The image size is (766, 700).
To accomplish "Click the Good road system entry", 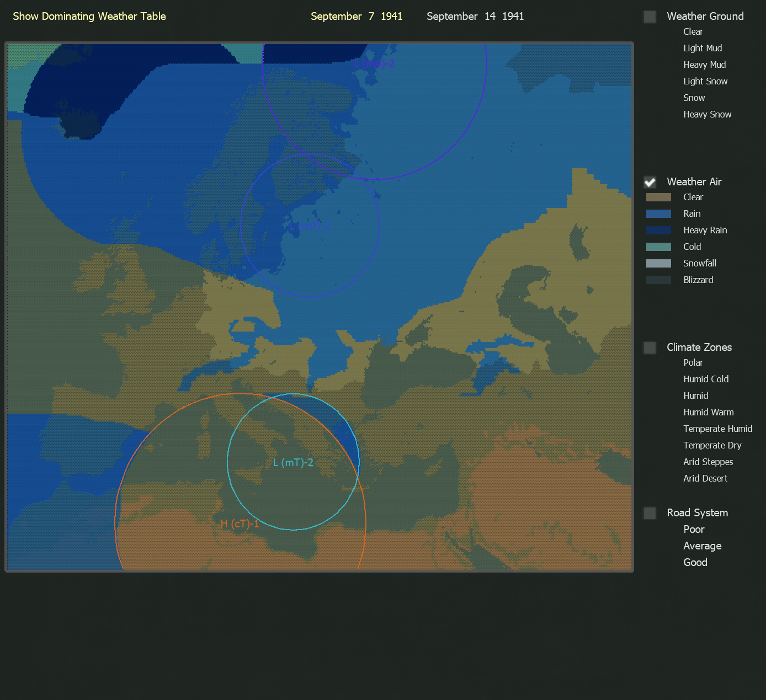I will click(695, 563).
